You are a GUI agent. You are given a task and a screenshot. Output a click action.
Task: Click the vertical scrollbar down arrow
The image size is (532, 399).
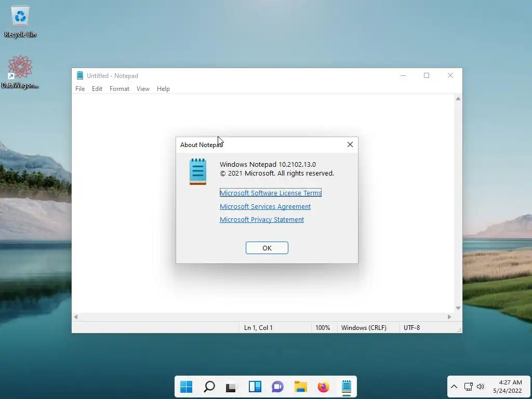(x=458, y=308)
